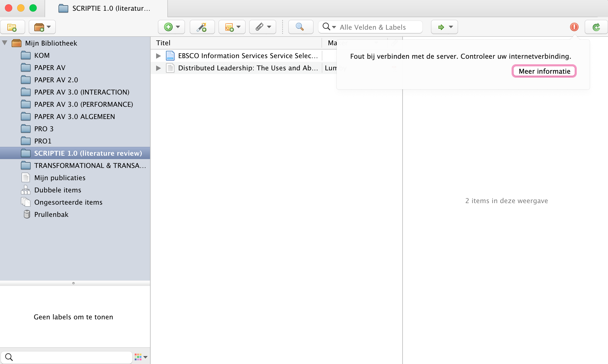This screenshot has height=364, width=608.
Task: Open Advanced Search magnifier icon
Action: [x=300, y=27]
